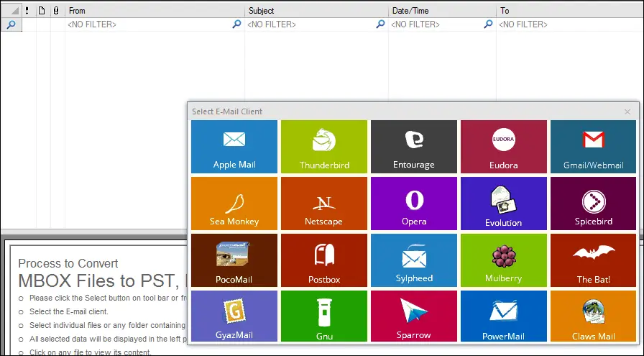Image resolution: width=644 pixels, height=356 pixels.
Task: Select the Apple Mail client tile
Action: point(234,147)
